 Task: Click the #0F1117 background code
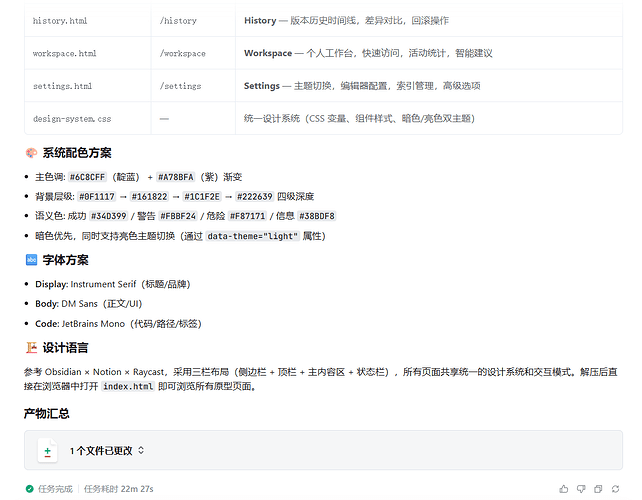click(97, 197)
